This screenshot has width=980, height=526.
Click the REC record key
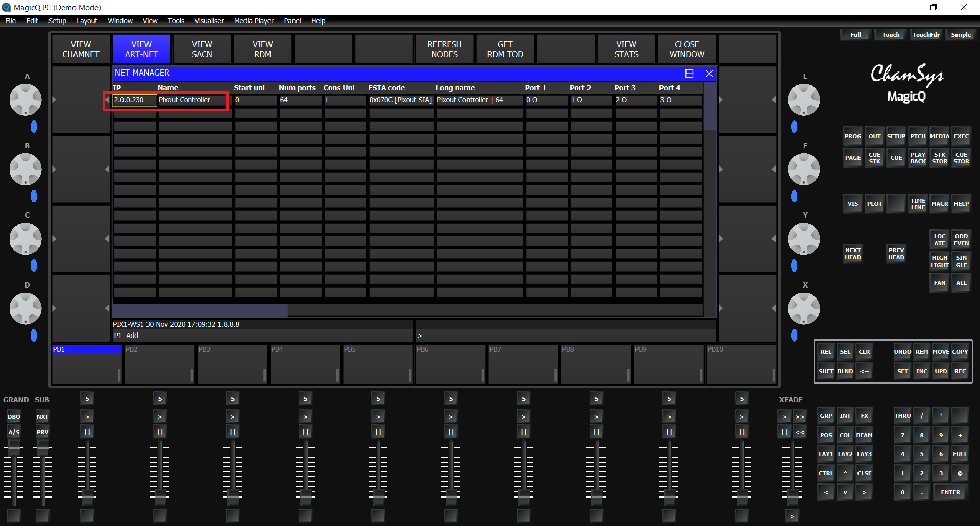(960, 371)
